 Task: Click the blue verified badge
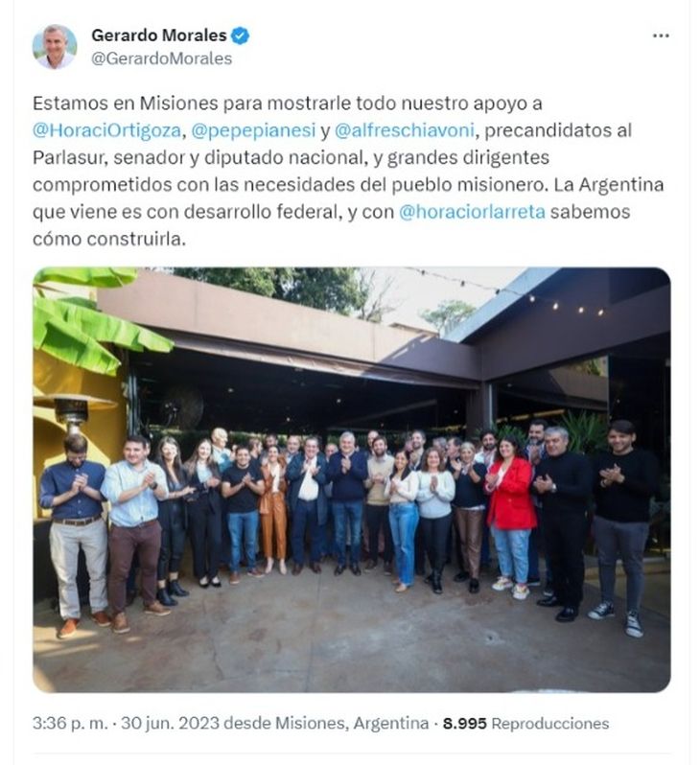(x=240, y=35)
